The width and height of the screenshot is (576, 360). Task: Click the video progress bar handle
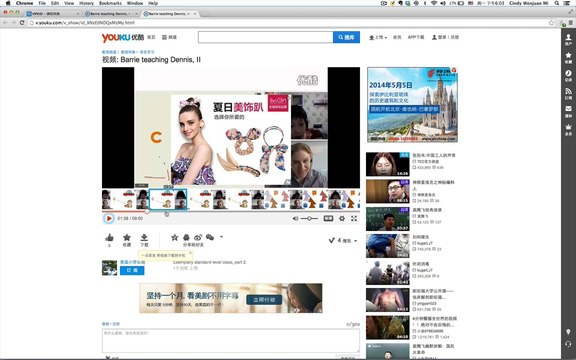(x=147, y=211)
